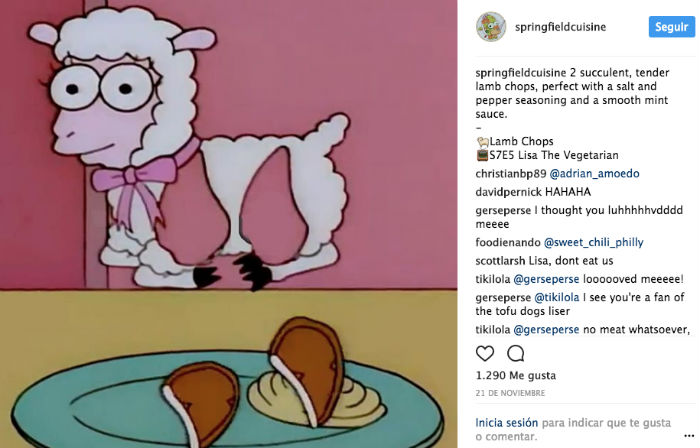
Task: Click the comment speech bubble icon
Action: [x=516, y=353]
